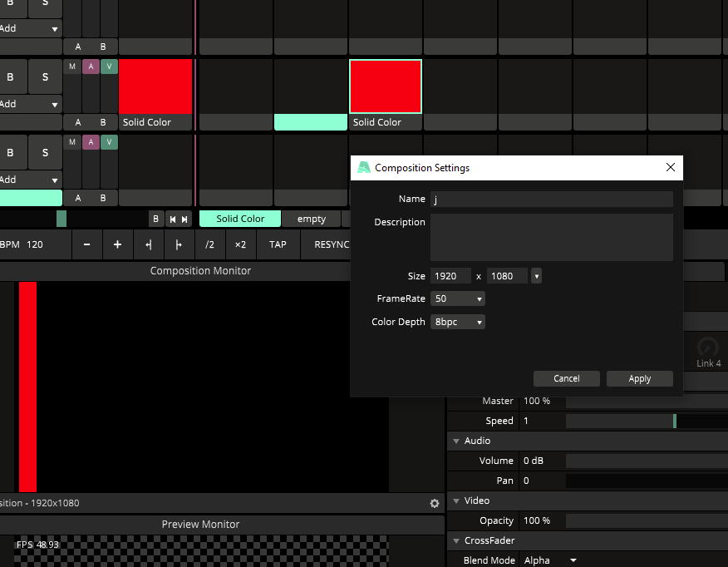Expand the Size presets dropdown arrow

(536, 276)
